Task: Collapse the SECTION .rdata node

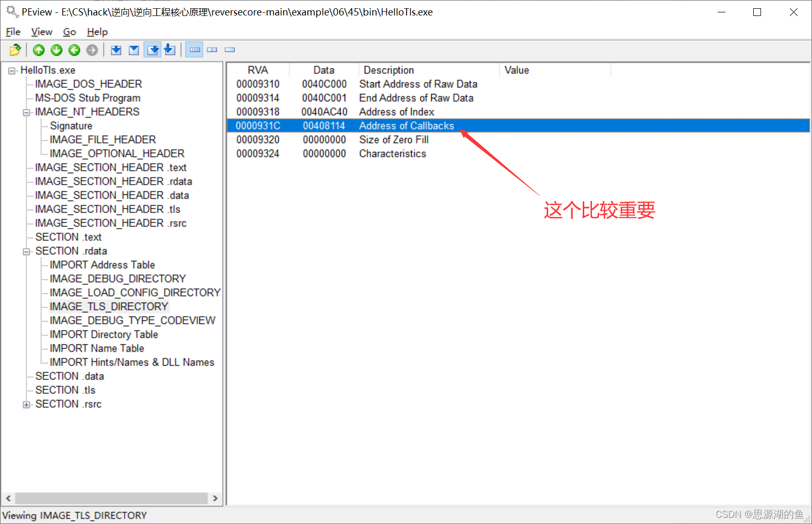Action: click(26, 251)
